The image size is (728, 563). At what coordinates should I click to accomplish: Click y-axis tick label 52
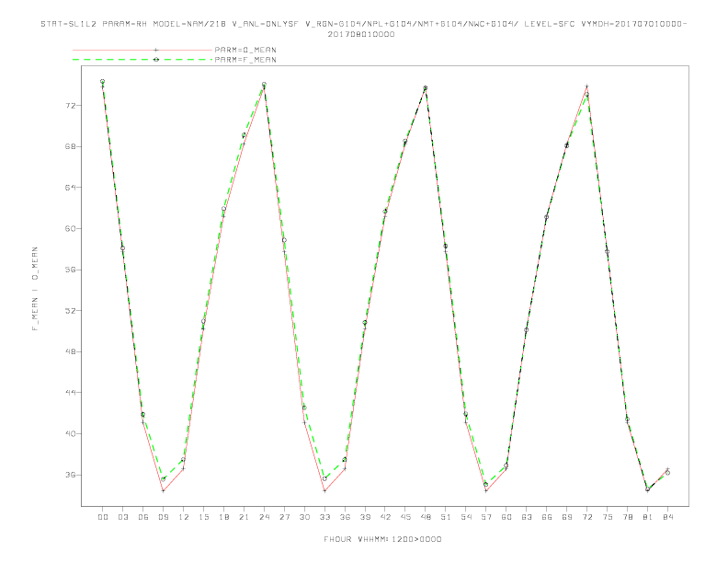(71, 311)
